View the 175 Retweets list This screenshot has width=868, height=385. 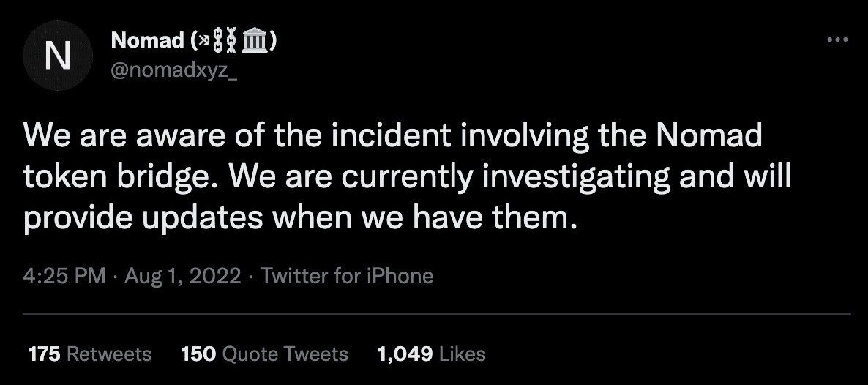click(89, 354)
